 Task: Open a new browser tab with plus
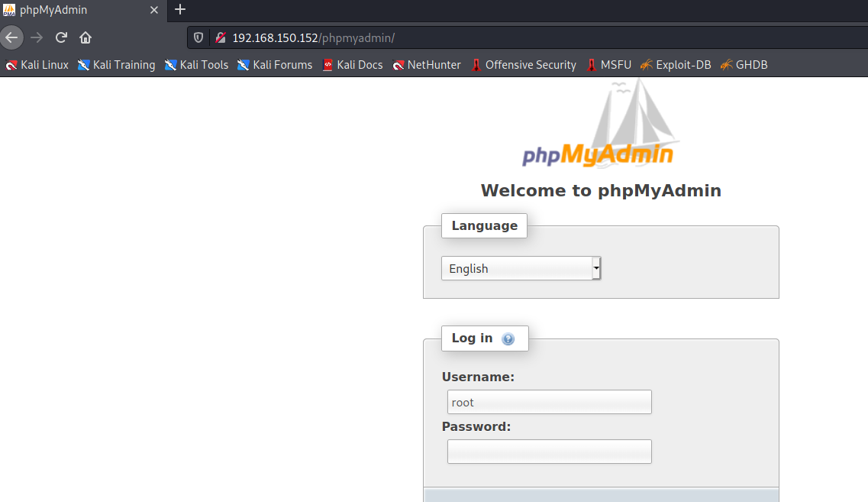pyautogui.click(x=180, y=9)
